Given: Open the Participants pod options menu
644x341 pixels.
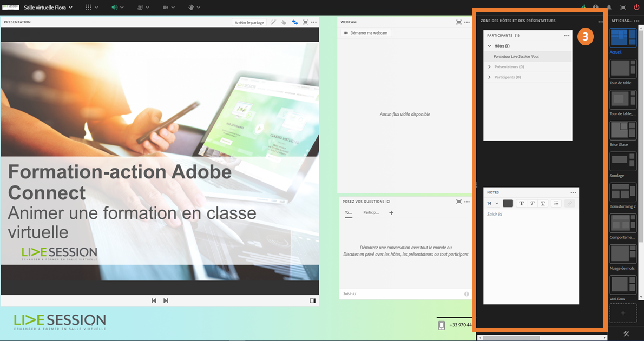Looking at the screenshot, I should click(567, 36).
